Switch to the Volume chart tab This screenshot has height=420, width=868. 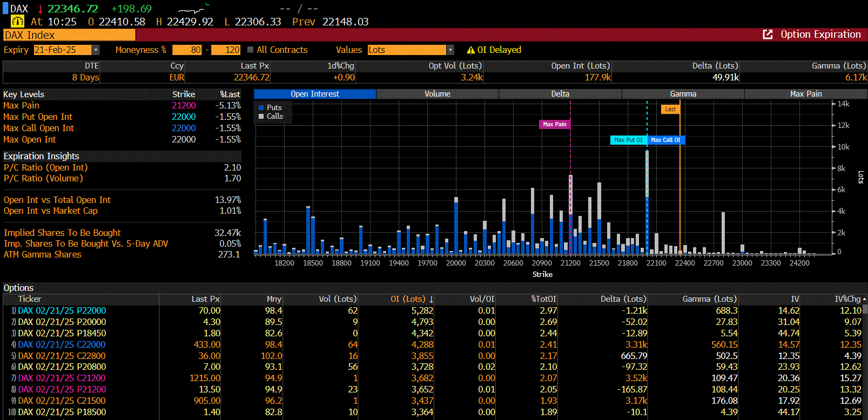(x=437, y=94)
